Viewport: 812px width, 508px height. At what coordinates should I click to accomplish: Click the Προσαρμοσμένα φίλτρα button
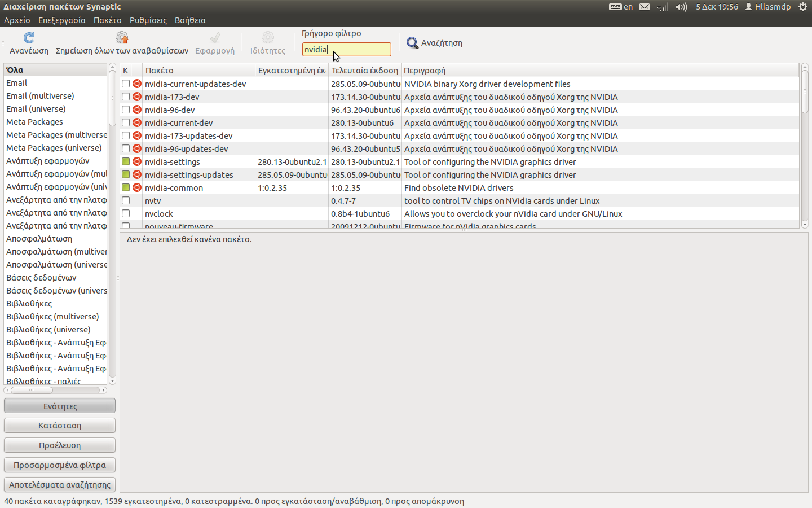click(60, 465)
